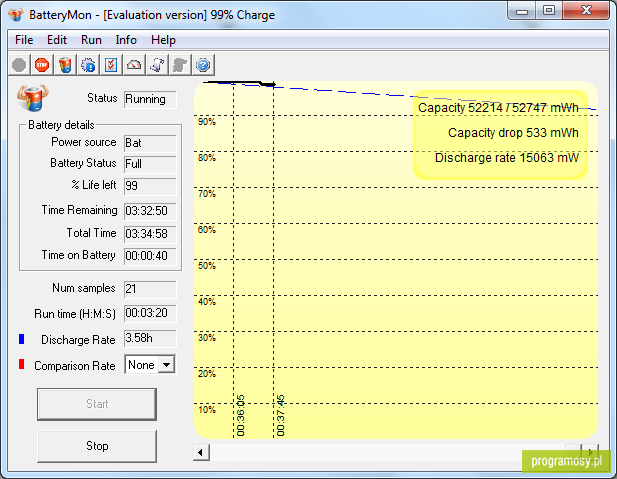Open help via blue question mark icon

click(x=203, y=65)
